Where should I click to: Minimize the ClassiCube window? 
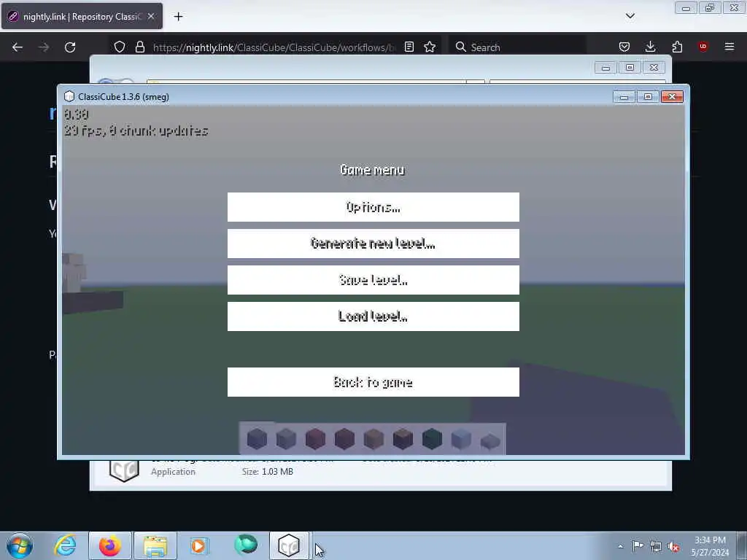point(624,97)
